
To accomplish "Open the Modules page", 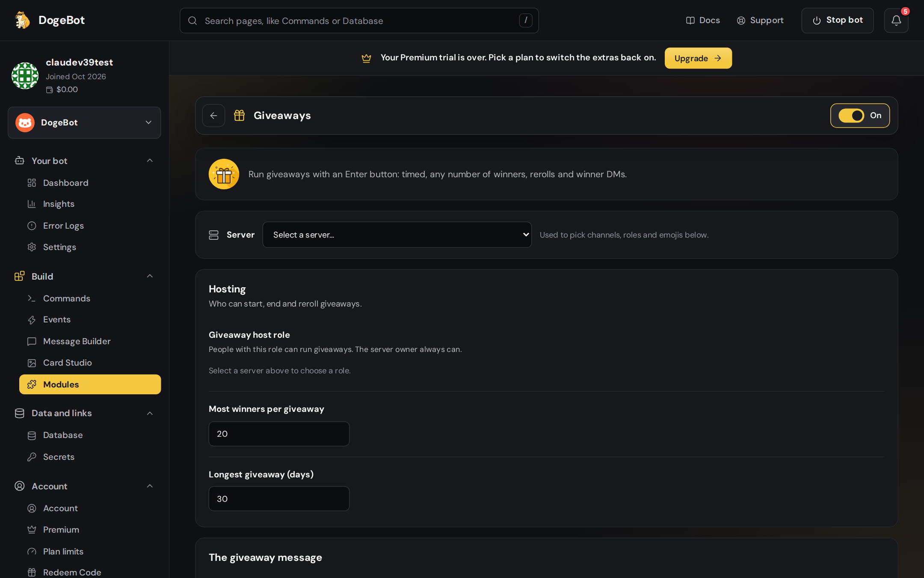I will 90,384.
